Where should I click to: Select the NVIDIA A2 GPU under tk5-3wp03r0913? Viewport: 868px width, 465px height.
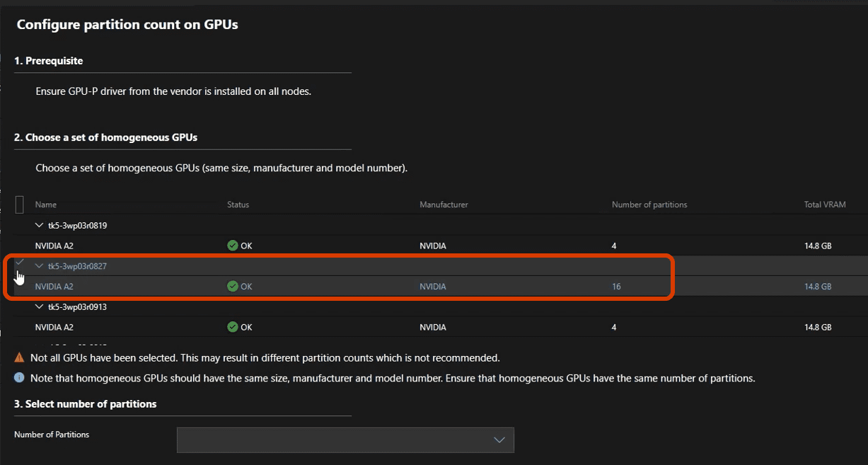(54, 326)
